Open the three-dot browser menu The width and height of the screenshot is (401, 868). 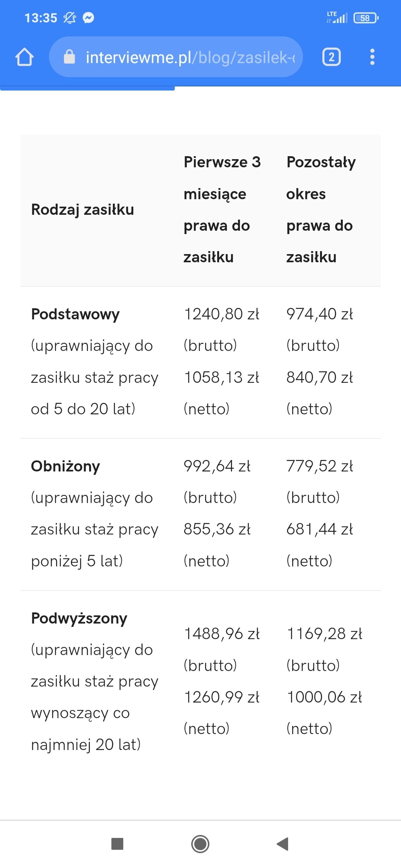tap(372, 57)
